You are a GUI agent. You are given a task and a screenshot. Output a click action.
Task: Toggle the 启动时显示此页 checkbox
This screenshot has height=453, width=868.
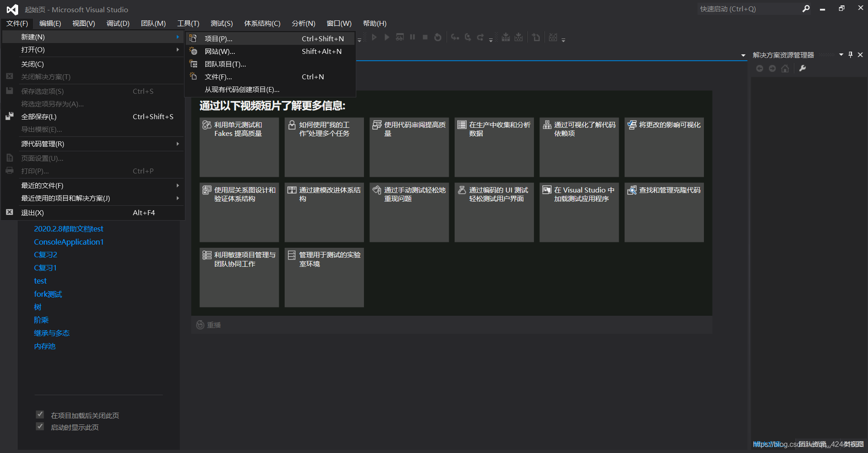point(40,426)
